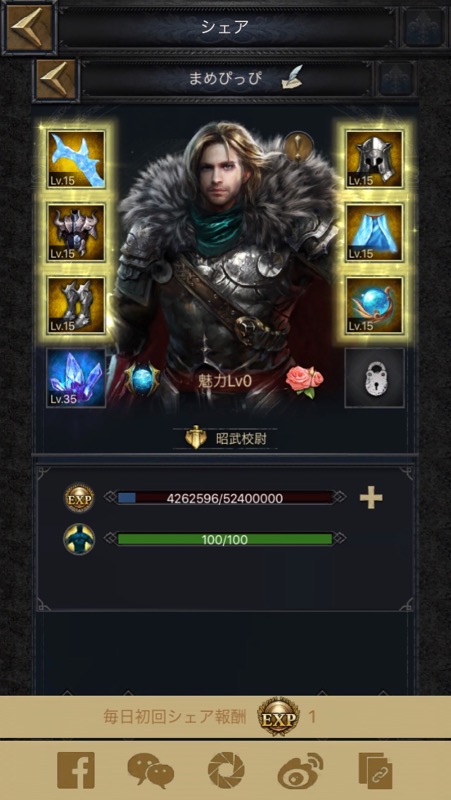Share via the Facebook icon

tap(76, 770)
